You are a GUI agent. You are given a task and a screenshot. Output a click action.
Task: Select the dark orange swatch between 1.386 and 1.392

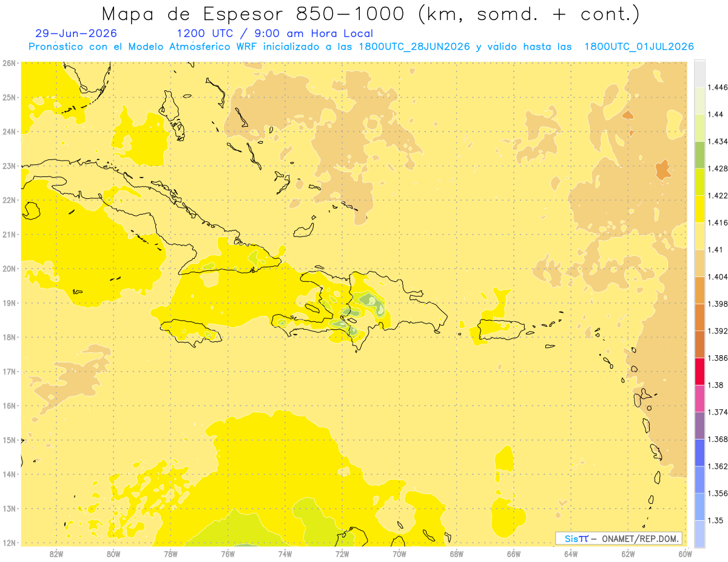(x=699, y=344)
